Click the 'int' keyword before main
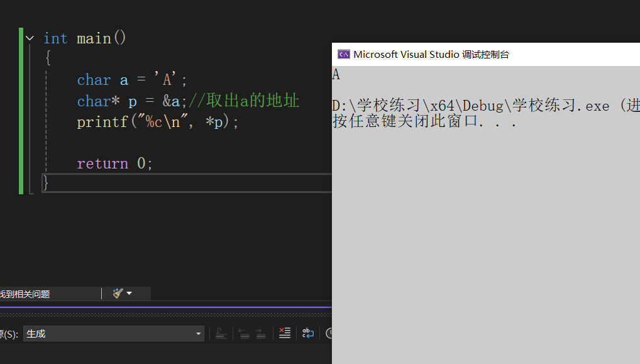The width and height of the screenshot is (640, 364). click(x=55, y=38)
